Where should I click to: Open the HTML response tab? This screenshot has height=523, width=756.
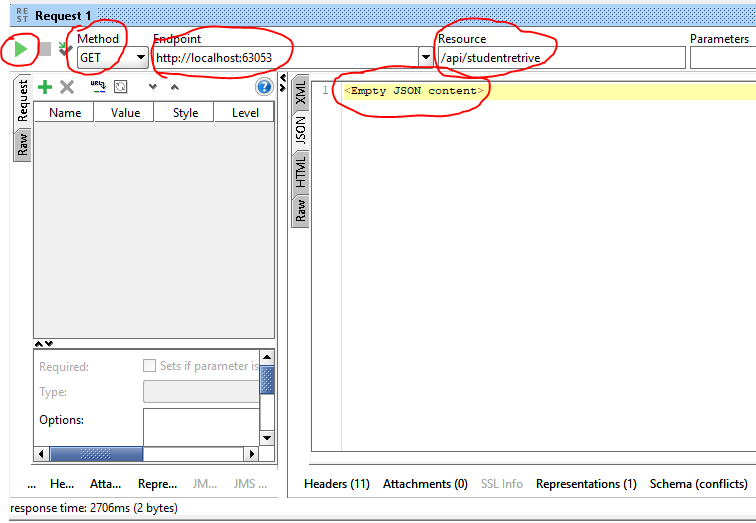coord(300,172)
